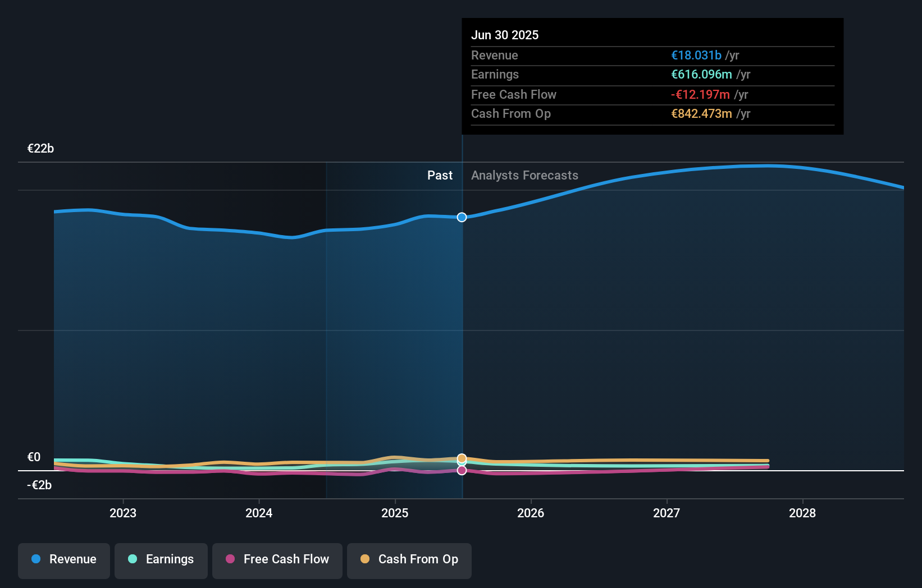Click the 2026 label on the x-axis
This screenshot has height=588, width=922.
tap(531, 513)
